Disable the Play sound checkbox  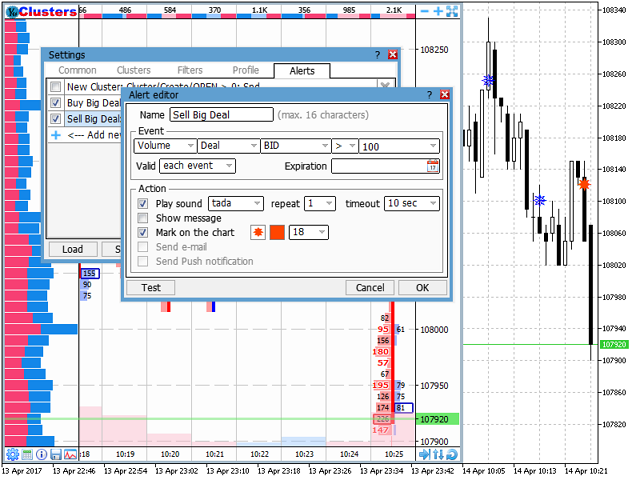[142, 203]
